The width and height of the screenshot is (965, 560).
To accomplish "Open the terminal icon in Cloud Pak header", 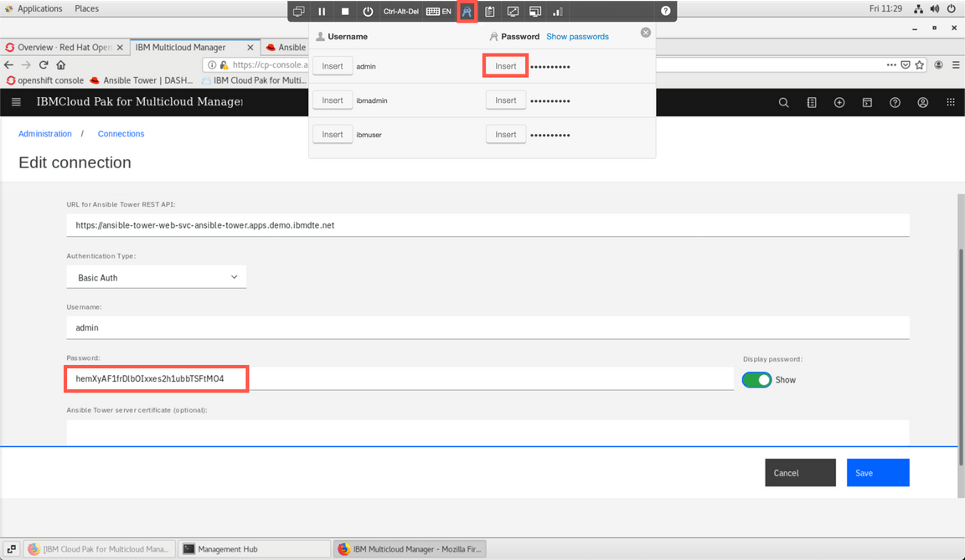I will tap(867, 103).
